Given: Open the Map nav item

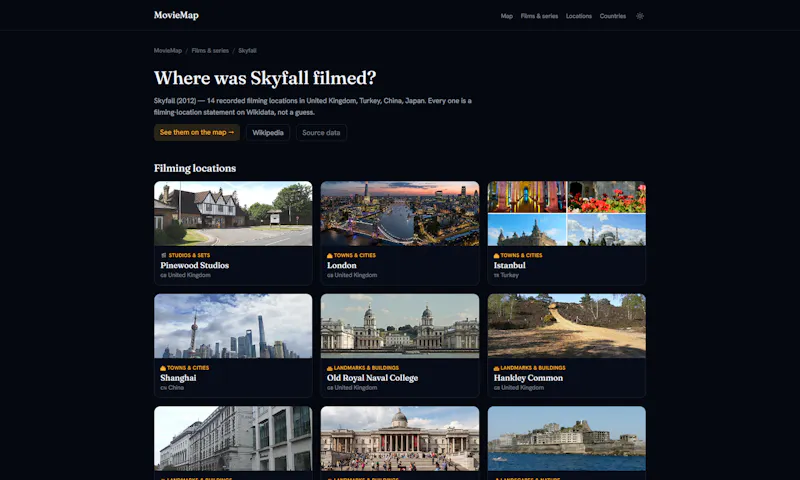Looking at the screenshot, I should point(506,16).
